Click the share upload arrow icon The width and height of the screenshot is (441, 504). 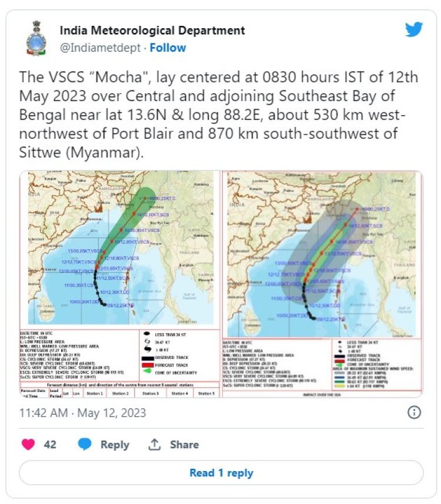click(x=155, y=444)
